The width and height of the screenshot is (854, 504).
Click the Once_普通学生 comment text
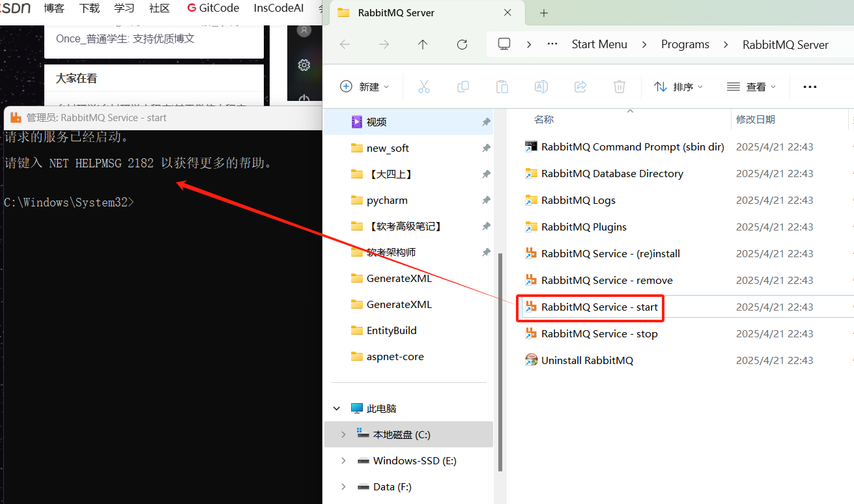[125, 38]
